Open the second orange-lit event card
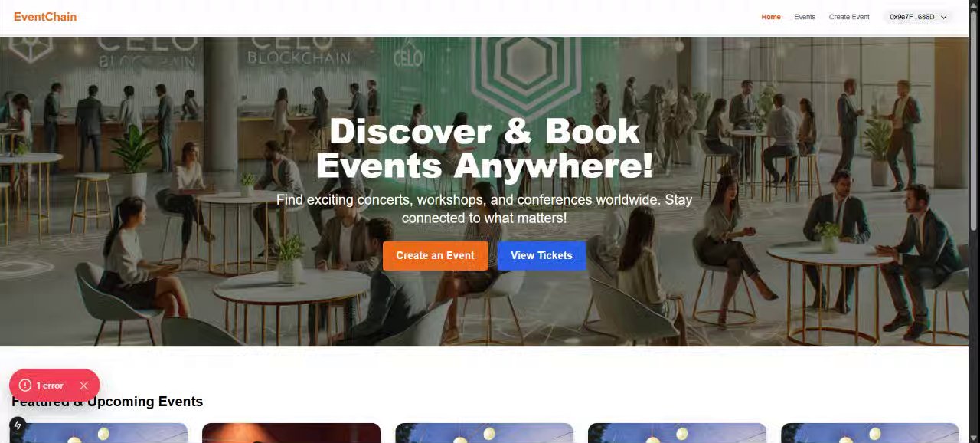Image resolution: width=980 pixels, height=443 pixels. 291,433
